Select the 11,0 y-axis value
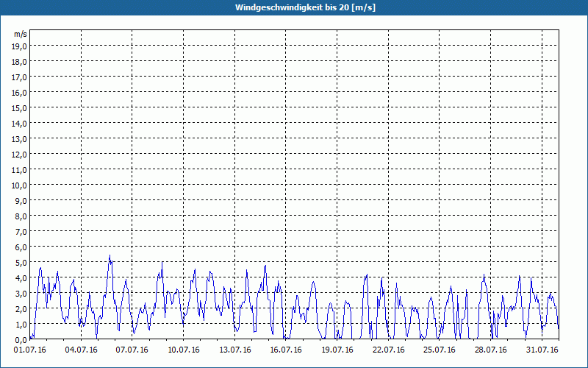 21,170
